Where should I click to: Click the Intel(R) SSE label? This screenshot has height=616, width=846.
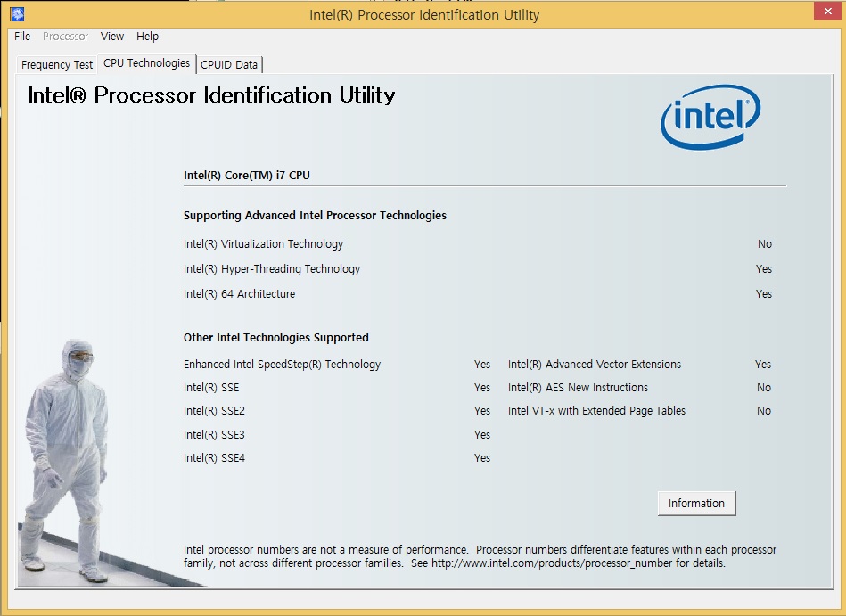(x=211, y=387)
